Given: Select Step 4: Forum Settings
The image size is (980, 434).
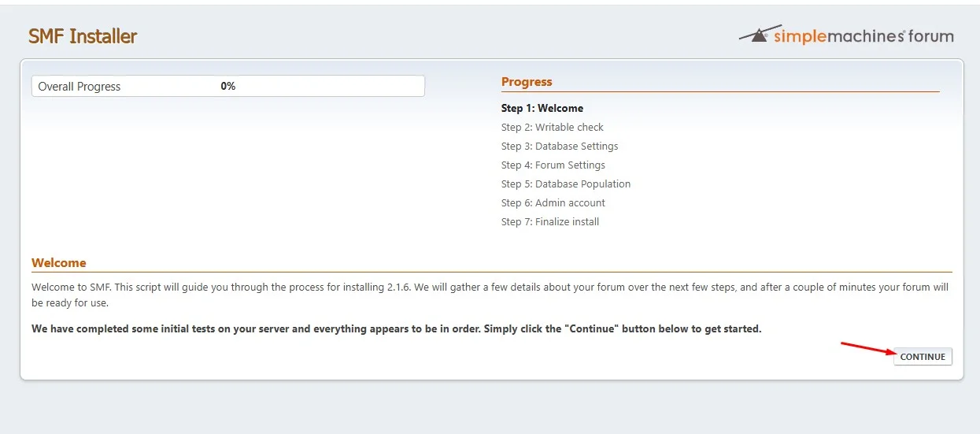Looking at the screenshot, I should (x=553, y=165).
